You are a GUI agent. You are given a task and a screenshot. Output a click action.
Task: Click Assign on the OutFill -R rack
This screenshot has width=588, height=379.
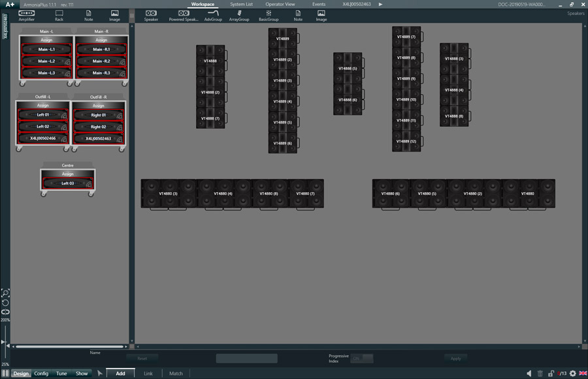tap(98, 105)
